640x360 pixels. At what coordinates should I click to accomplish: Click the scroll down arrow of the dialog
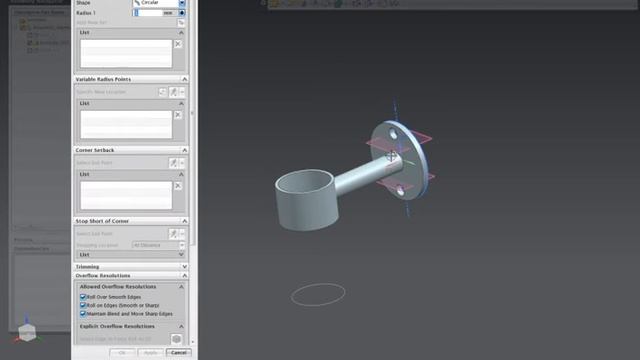[193, 342]
